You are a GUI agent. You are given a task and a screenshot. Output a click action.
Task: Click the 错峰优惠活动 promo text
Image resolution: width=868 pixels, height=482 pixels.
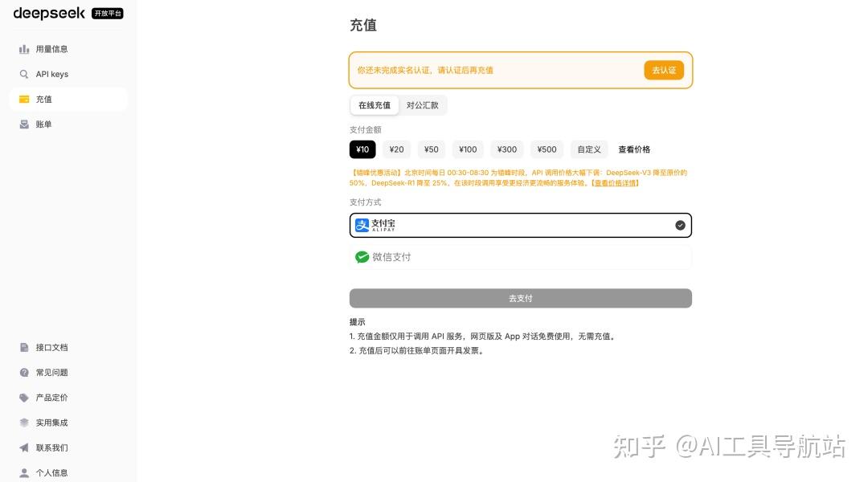[518, 178]
